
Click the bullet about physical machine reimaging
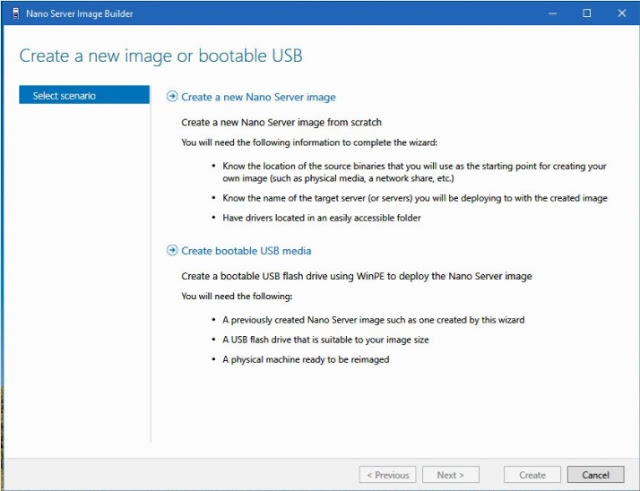(x=306, y=359)
